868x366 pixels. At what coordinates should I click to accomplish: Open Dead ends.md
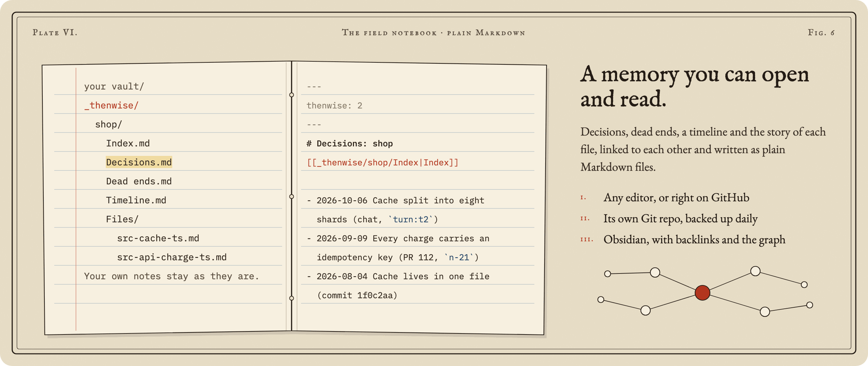click(139, 181)
